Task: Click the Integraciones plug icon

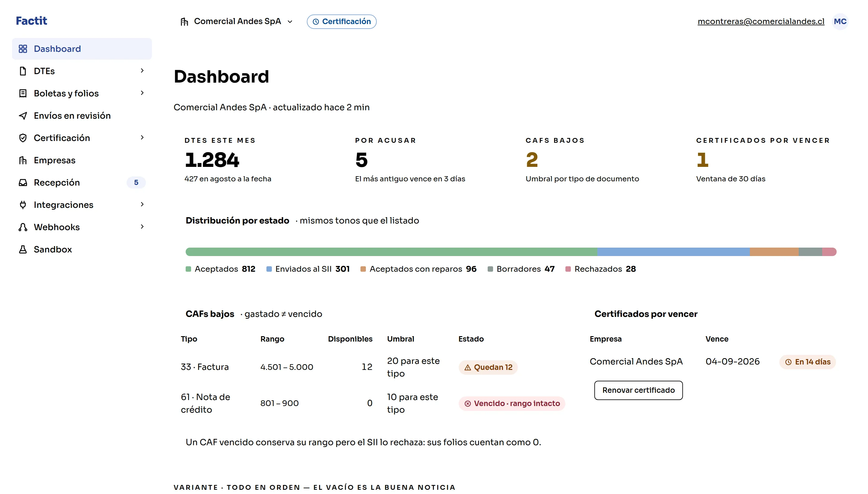Action: pyautogui.click(x=23, y=205)
